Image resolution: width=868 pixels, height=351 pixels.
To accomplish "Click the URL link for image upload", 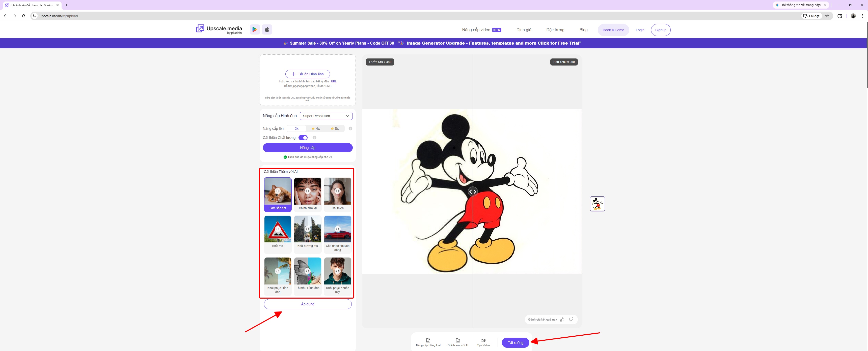I will 334,81.
